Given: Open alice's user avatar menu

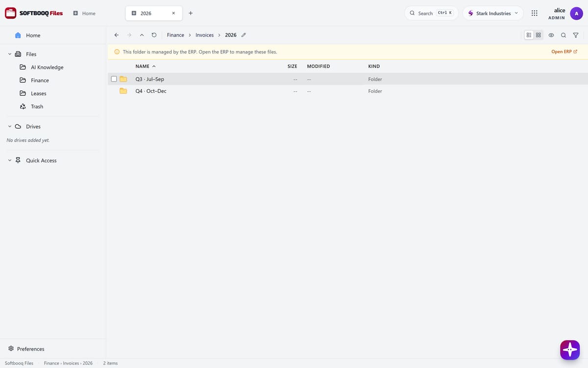Looking at the screenshot, I should click(576, 14).
